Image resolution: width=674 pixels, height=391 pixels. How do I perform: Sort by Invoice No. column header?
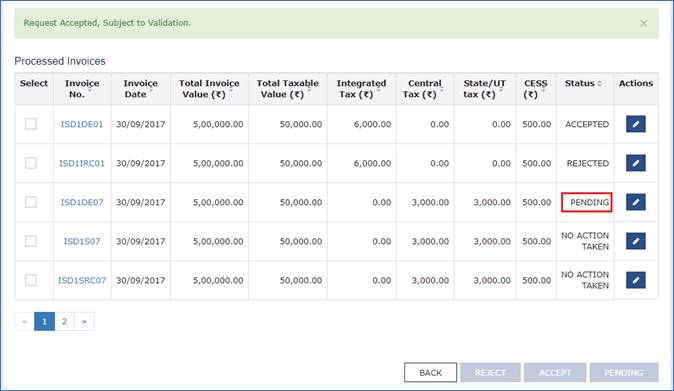[x=82, y=89]
